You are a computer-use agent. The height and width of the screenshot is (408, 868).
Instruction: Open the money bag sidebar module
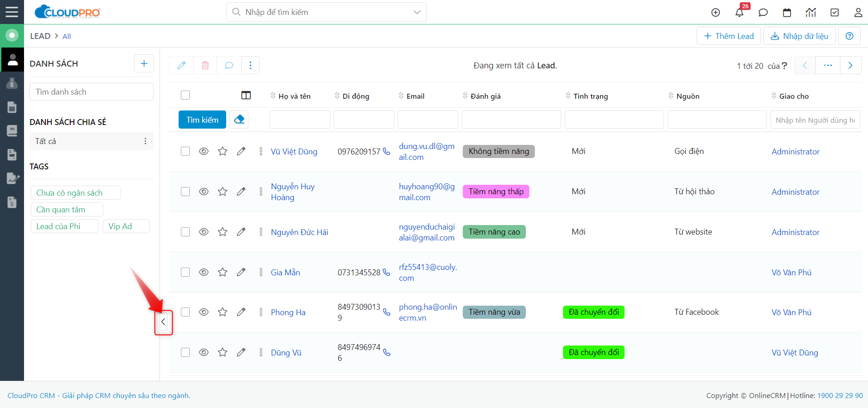[x=12, y=83]
